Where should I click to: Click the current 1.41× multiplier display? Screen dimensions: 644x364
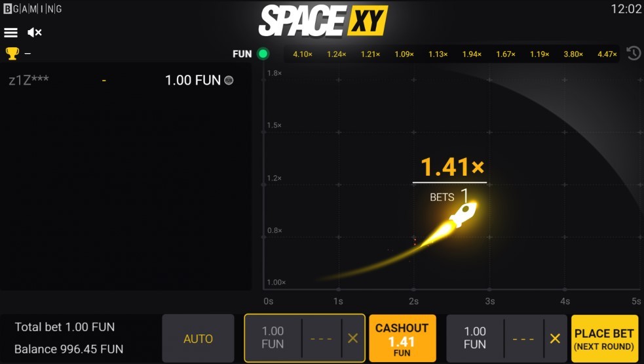(453, 167)
